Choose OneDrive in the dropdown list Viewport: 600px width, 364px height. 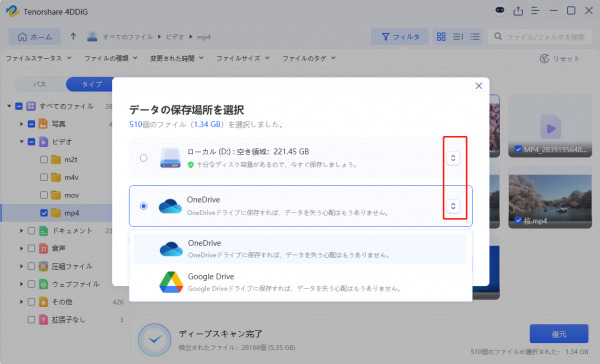[300, 248]
